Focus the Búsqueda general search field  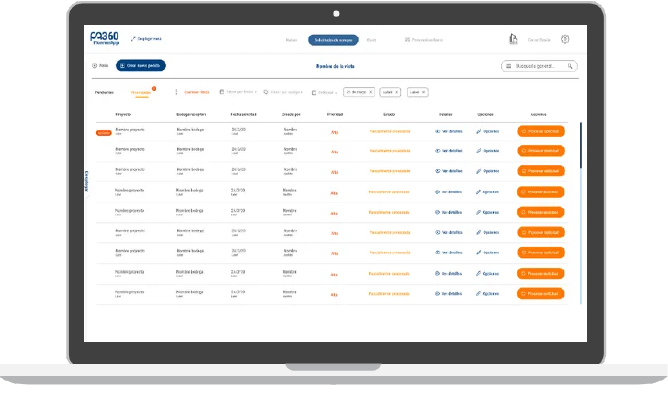point(539,66)
